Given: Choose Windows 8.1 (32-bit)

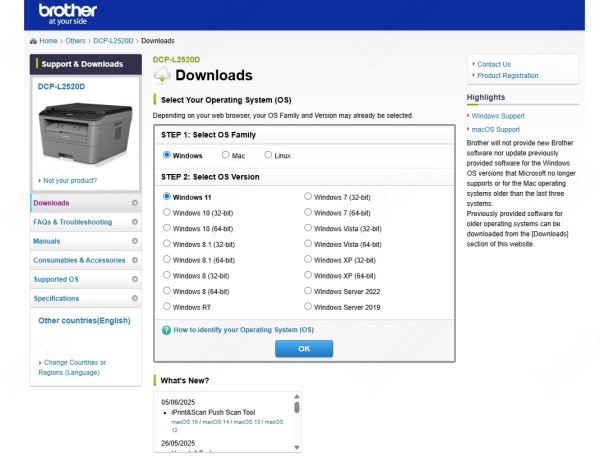Looking at the screenshot, I should click(x=166, y=244).
